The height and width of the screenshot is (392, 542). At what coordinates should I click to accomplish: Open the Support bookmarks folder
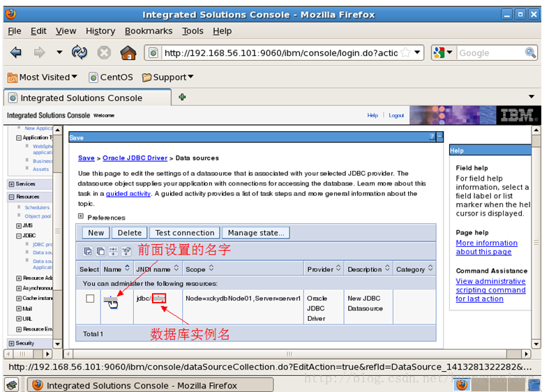(167, 77)
